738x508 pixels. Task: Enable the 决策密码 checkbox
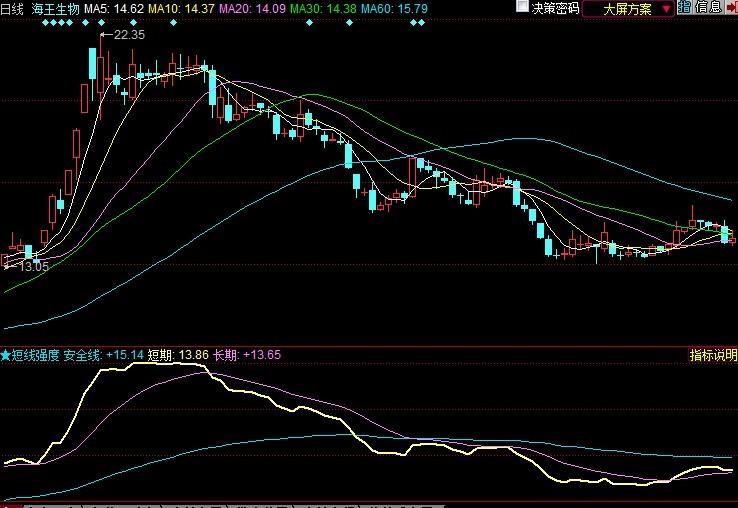click(x=522, y=8)
